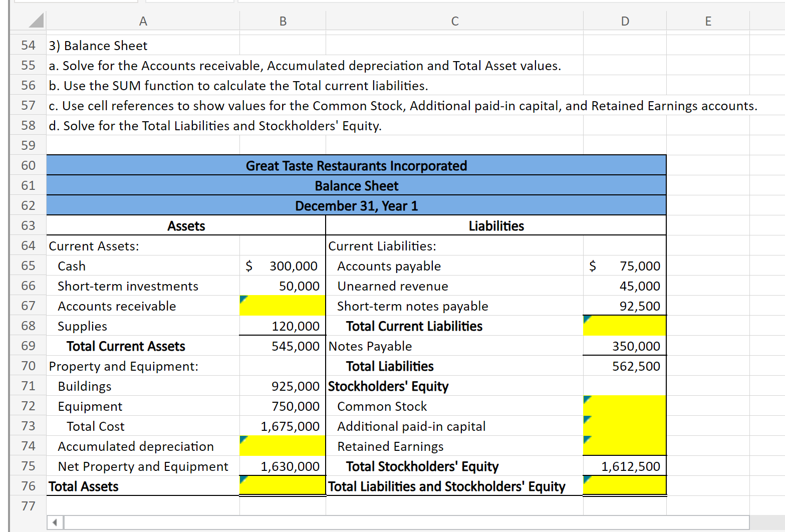785x532 pixels.
Task: Select the column A header
Action: [x=143, y=21]
